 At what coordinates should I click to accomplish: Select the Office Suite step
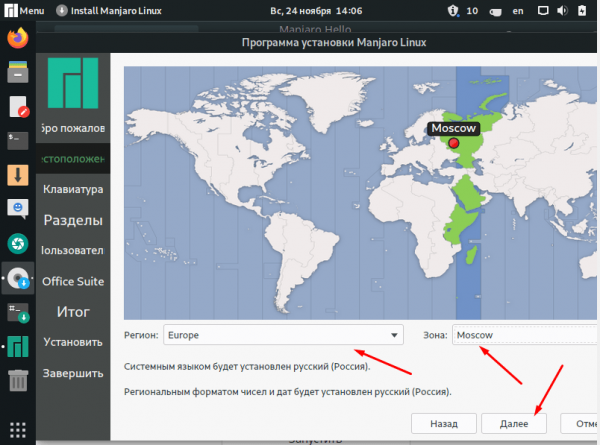point(73,281)
